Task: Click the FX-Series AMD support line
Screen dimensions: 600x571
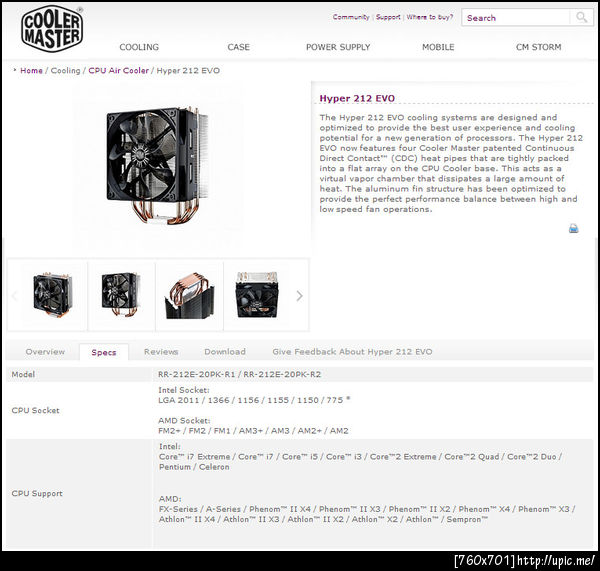Action: [367, 509]
